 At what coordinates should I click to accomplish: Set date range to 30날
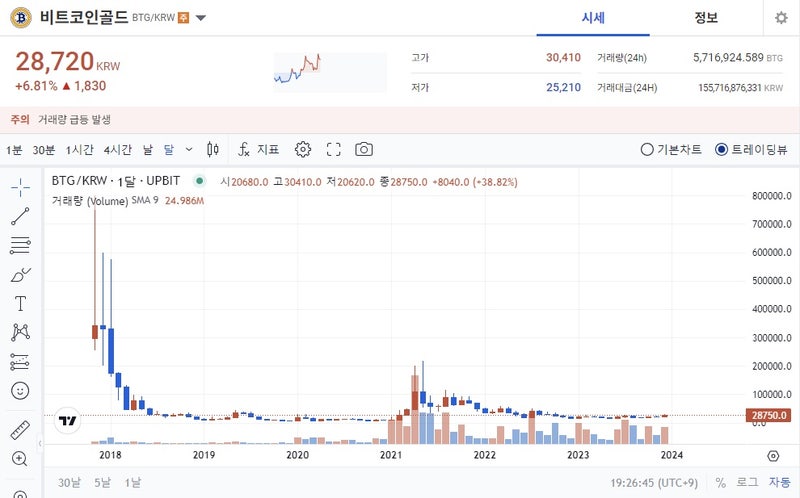[x=69, y=482]
